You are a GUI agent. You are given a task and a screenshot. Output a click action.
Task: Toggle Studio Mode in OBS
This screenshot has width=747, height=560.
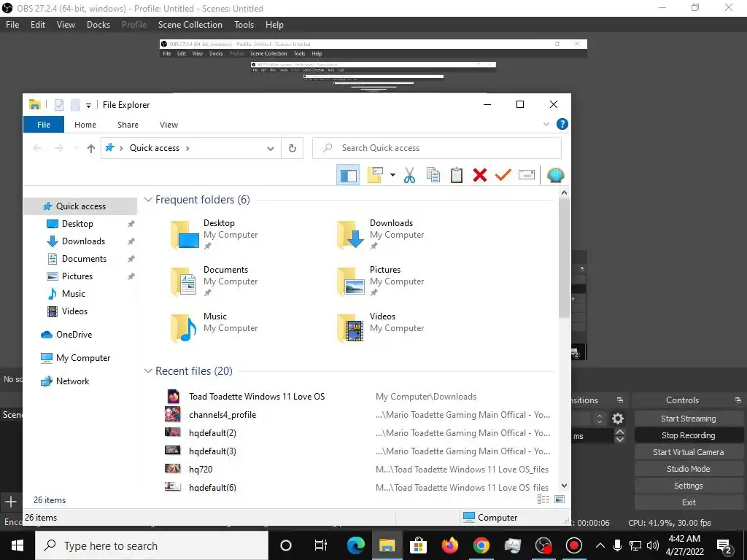(688, 469)
